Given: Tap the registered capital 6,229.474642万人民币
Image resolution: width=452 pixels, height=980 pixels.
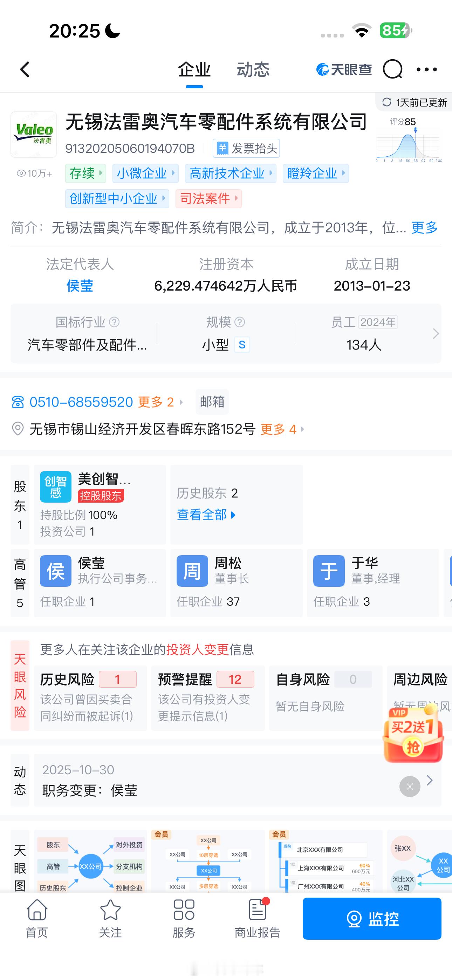Looking at the screenshot, I should click(226, 286).
